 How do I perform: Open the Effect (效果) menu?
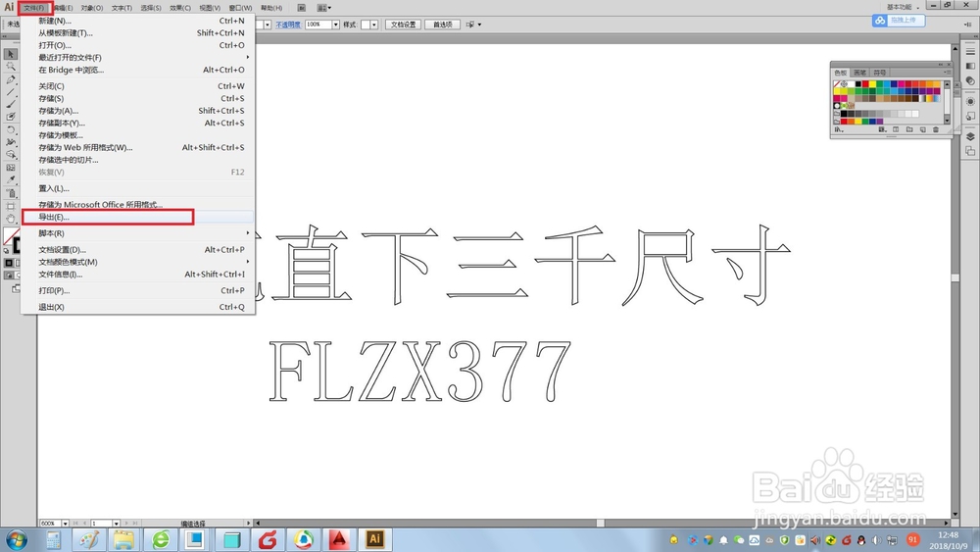[180, 8]
